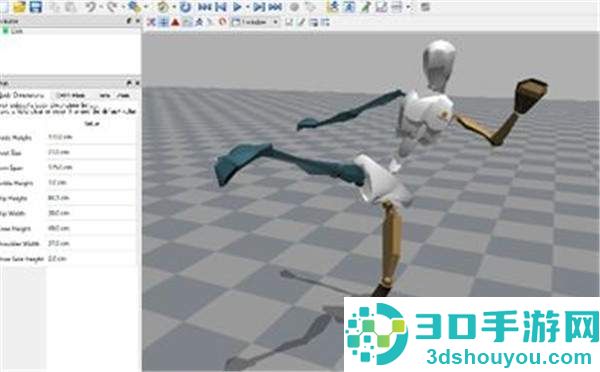Select the boxed character figure icon
600x372 pixels.
(x=349, y=7)
